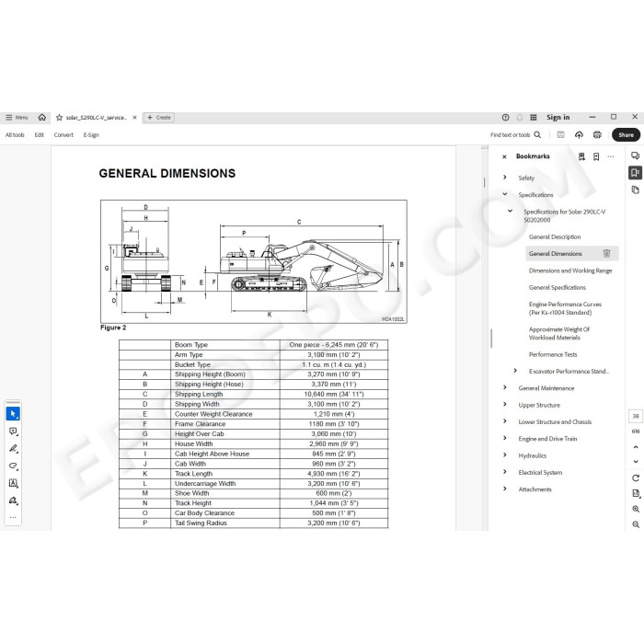Open the E-Sign menu
Screen dimensions: 644x644
(91, 134)
